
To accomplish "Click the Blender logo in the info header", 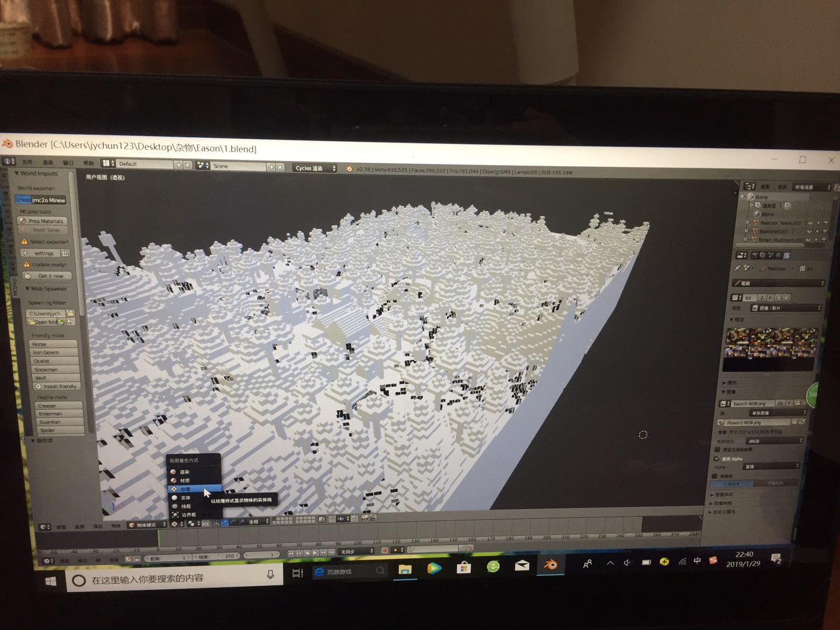I will [349, 169].
